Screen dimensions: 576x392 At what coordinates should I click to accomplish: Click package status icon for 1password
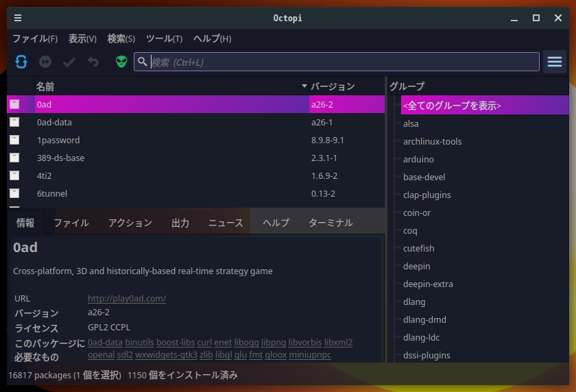coord(14,140)
